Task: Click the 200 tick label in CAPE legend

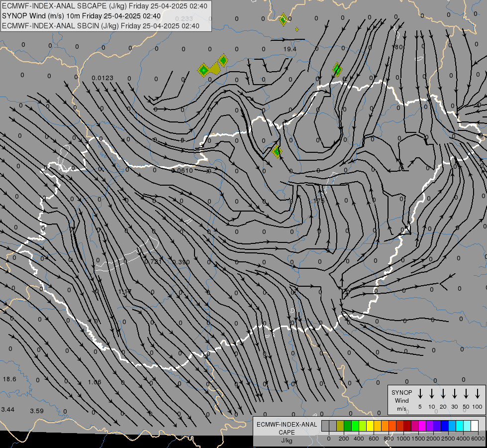Action: click(344, 439)
